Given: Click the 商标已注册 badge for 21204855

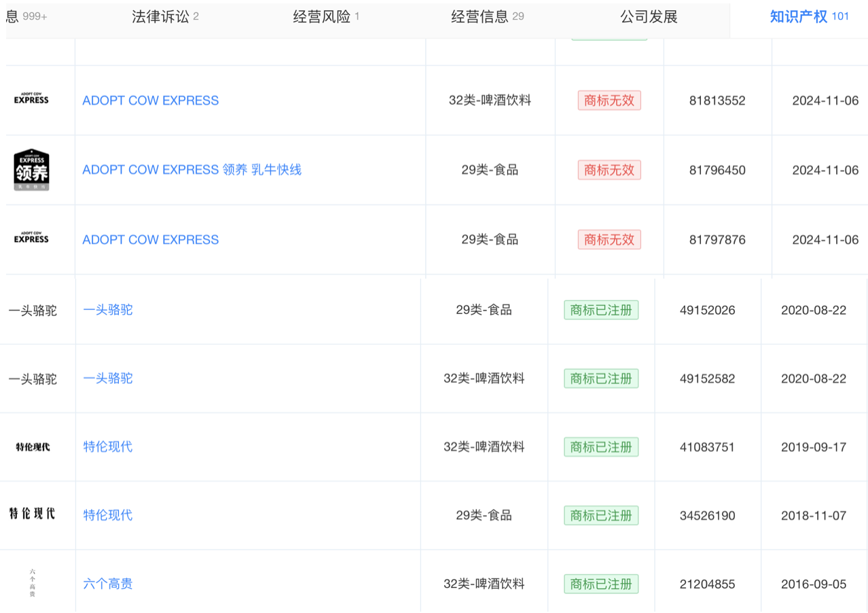Looking at the screenshot, I should [x=600, y=584].
